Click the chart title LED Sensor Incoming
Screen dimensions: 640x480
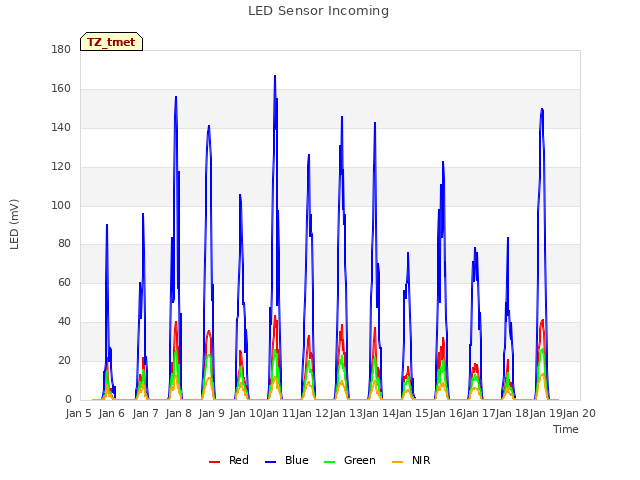click(x=318, y=11)
